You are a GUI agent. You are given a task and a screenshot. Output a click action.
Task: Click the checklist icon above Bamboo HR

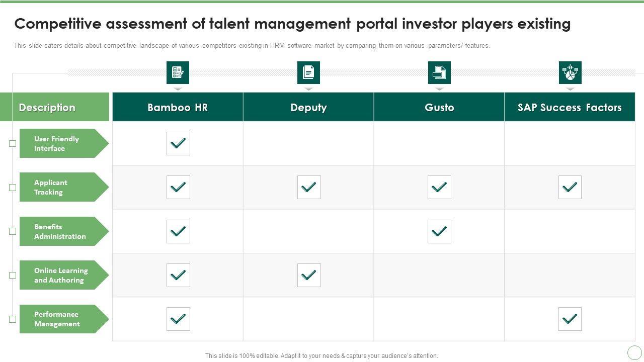tap(178, 72)
